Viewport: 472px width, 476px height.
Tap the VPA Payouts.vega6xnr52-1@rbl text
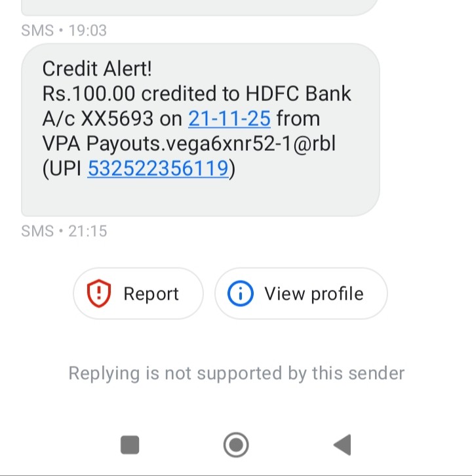189,144
